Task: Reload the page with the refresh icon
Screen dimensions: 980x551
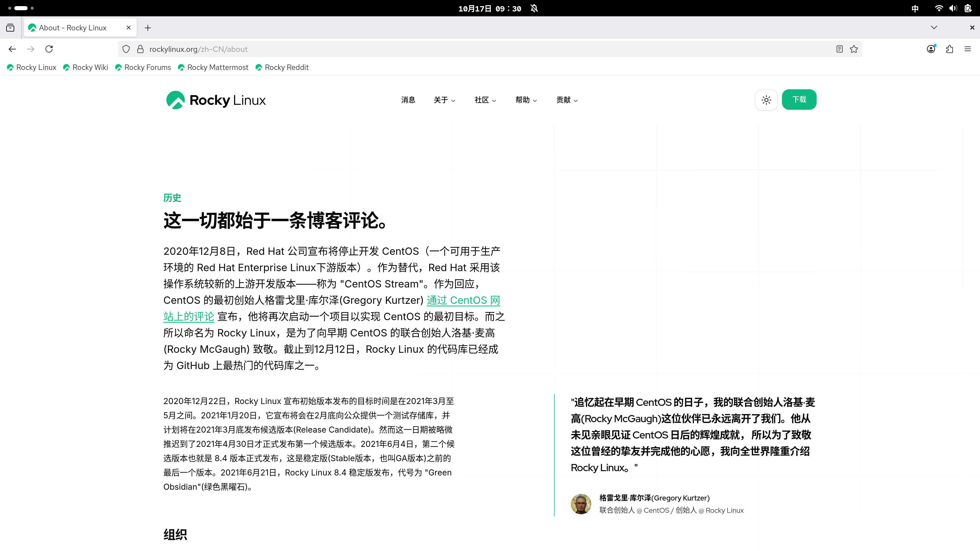Action: (49, 49)
